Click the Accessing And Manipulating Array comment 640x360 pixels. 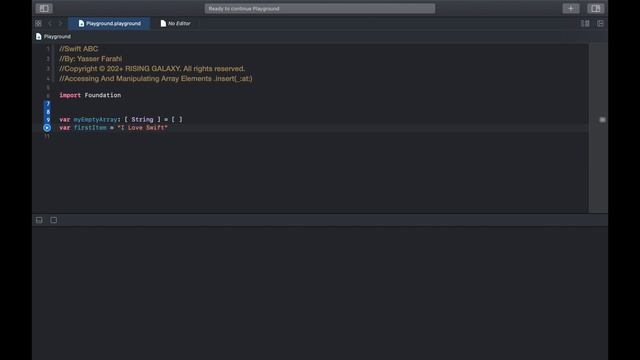[156, 78]
